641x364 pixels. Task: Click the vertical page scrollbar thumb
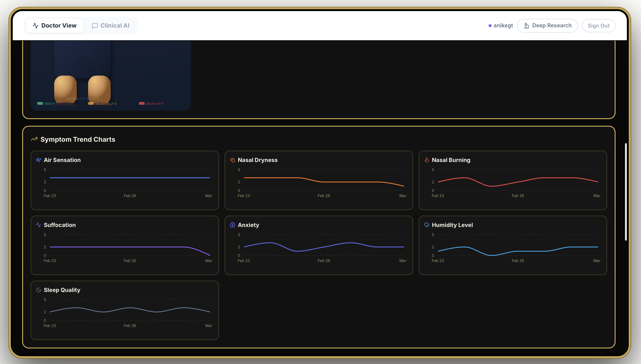click(626, 192)
